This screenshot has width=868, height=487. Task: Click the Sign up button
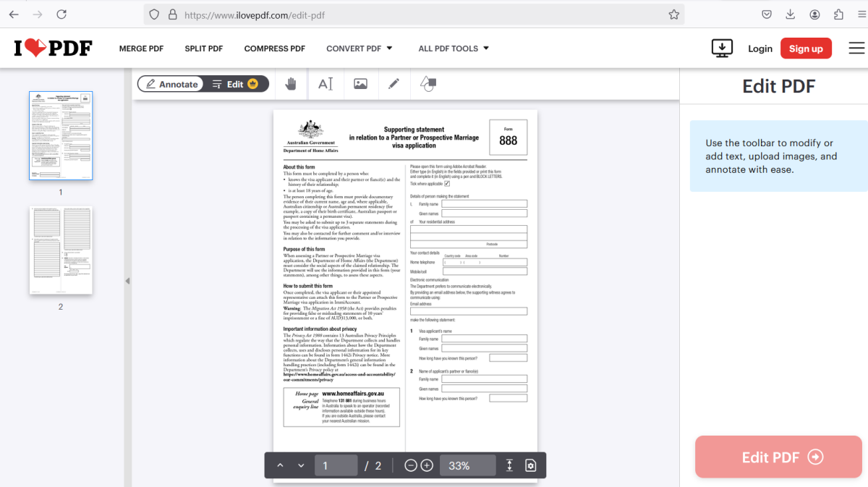(x=806, y=48)
